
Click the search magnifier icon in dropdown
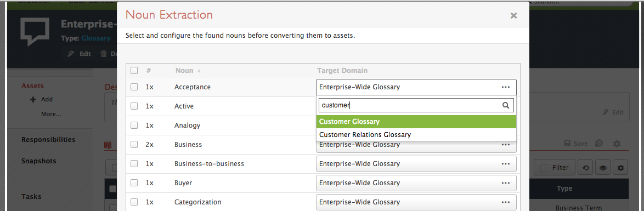point(506,105)
